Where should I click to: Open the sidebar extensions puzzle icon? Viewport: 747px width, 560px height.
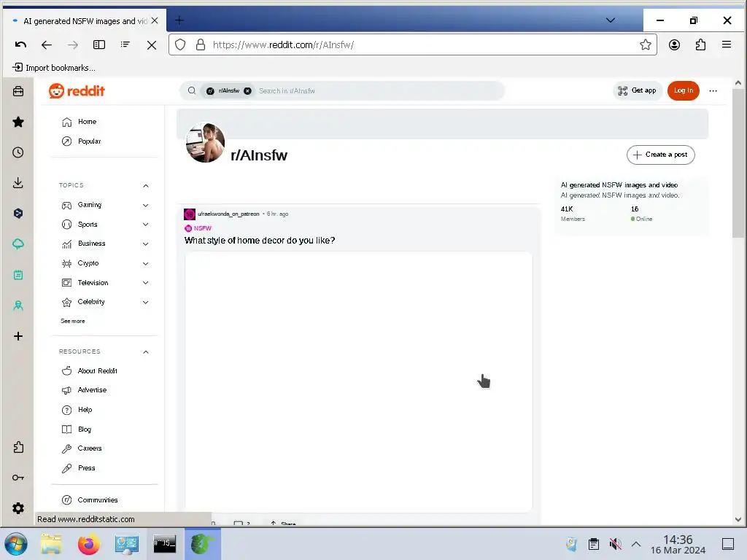[x=18, y=447]
